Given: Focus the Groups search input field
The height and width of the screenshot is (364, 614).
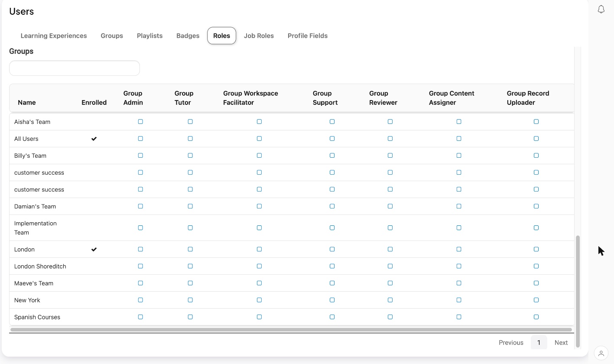Looking at the screenshot, I should coord(75,68).
